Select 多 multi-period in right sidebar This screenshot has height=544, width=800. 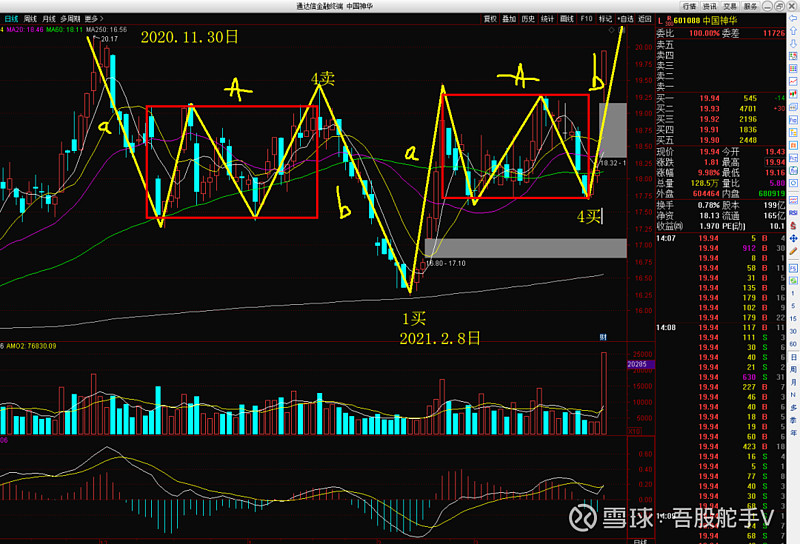[793, 407]
